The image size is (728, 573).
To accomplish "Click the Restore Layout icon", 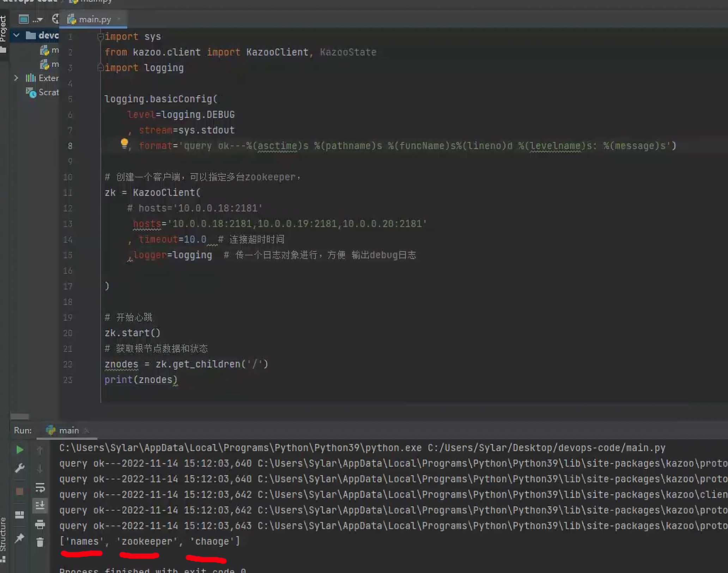I will [x=20, y=515].
